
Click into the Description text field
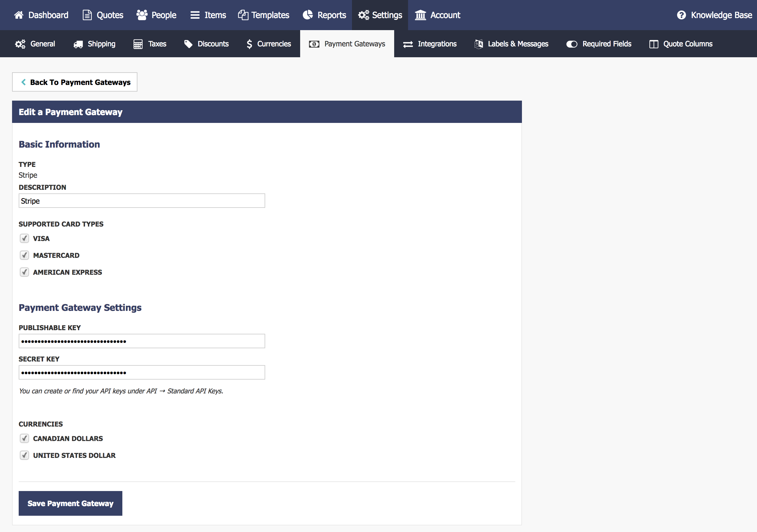coord(142,201)
